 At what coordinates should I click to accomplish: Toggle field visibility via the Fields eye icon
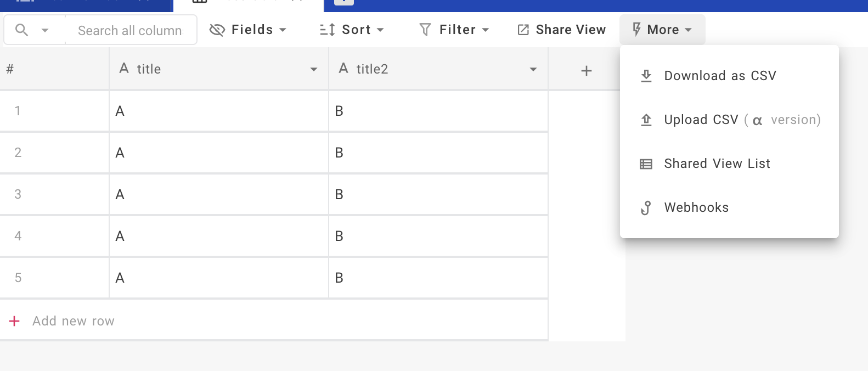point(217,30)
